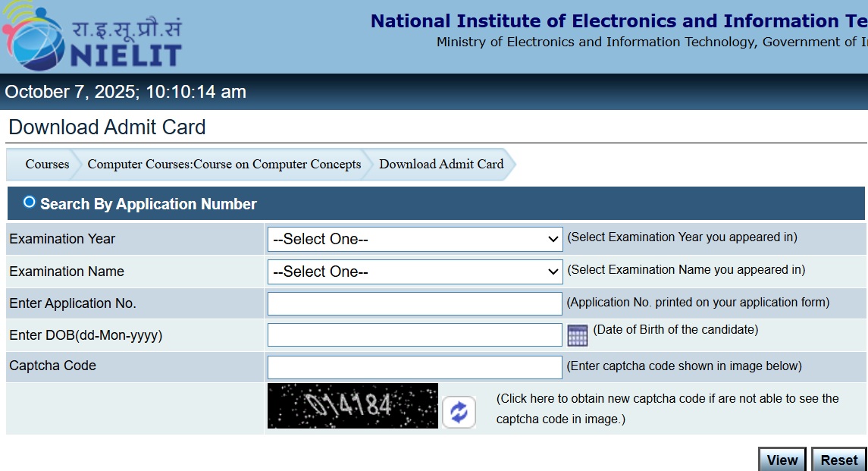Screen dimensions: 868x471
Task: Navigate to the Courses breadcrumb link
Action: 46,164
